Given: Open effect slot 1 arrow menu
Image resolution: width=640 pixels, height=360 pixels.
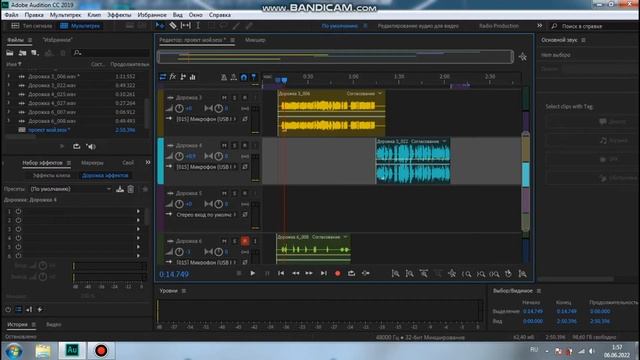Looking at the screenshot, I should [138, 211].
